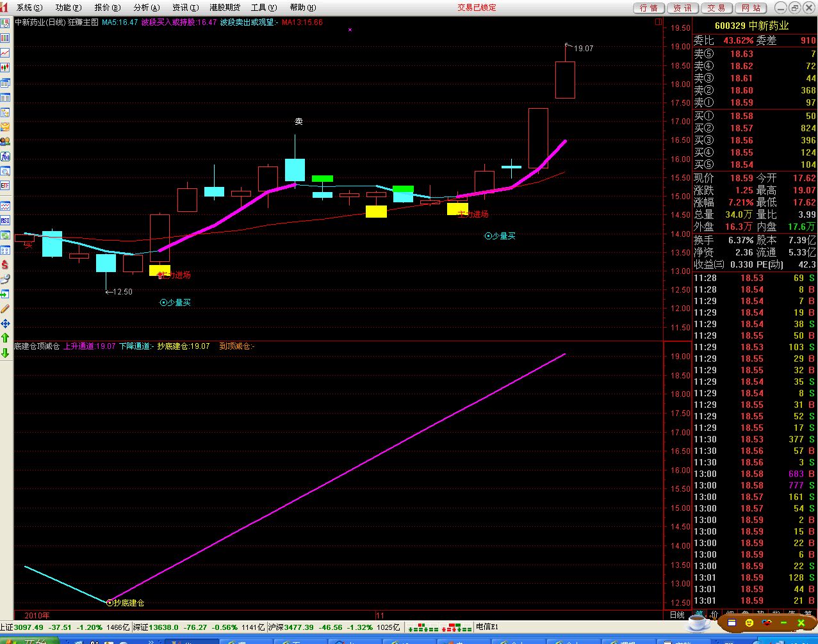The height and width of the screenshot is (644, 818).
Task: Open the report list icon at sidebar top
Action: (x=5, y=23)
